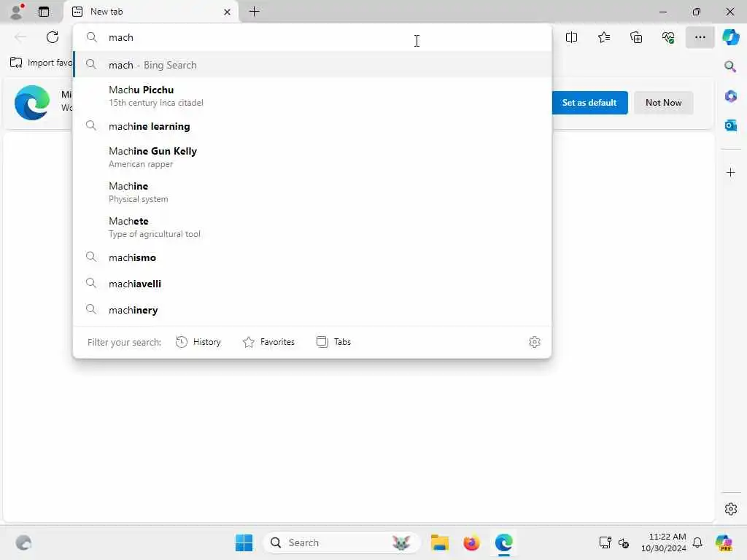This screenshot has width=747, height=560.
Task: Filter search by History
Action: click(198, 342)
